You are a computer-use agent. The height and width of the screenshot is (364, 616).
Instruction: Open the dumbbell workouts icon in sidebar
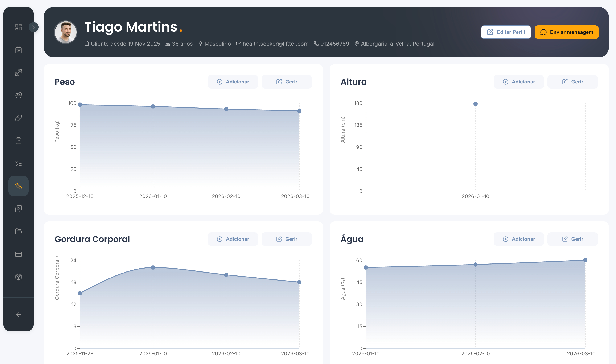18,73
